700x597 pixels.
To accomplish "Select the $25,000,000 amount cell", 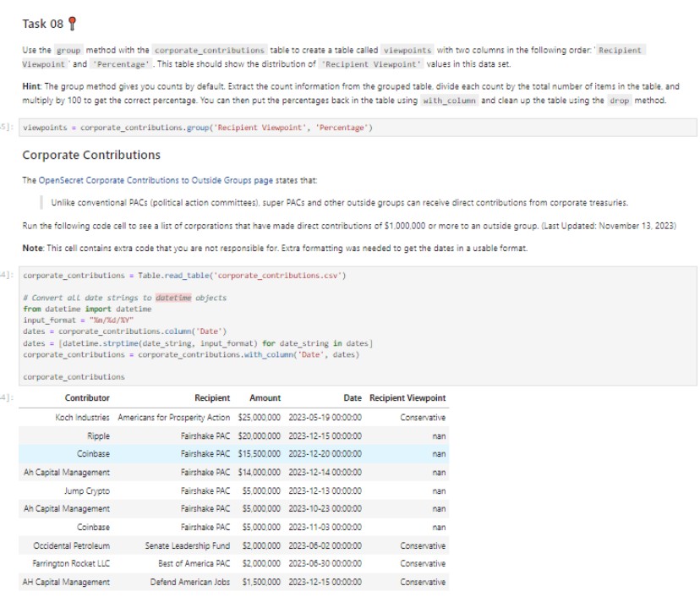I will 260,418.
